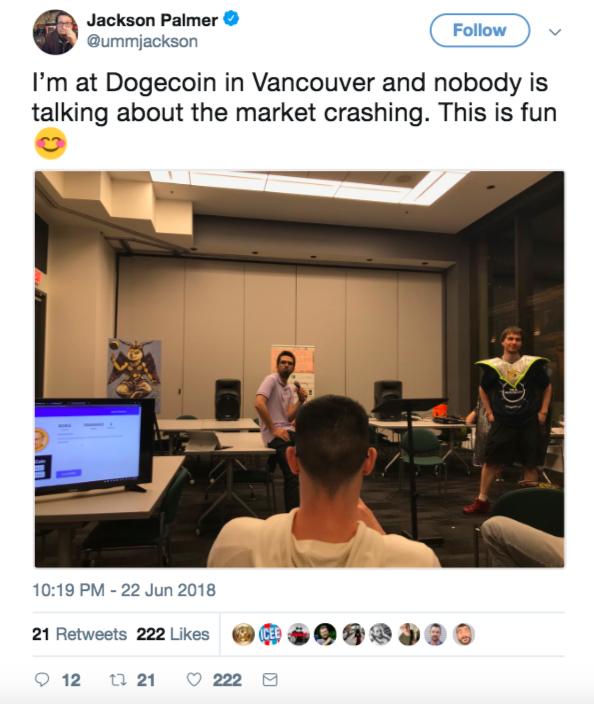The width and height of the screenshot is (594, 704).
Task: Expand the tweet options chevron
Action: [555, 32]
